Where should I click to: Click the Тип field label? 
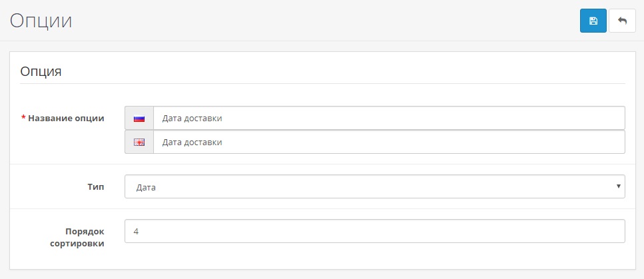tap(96, 187)
